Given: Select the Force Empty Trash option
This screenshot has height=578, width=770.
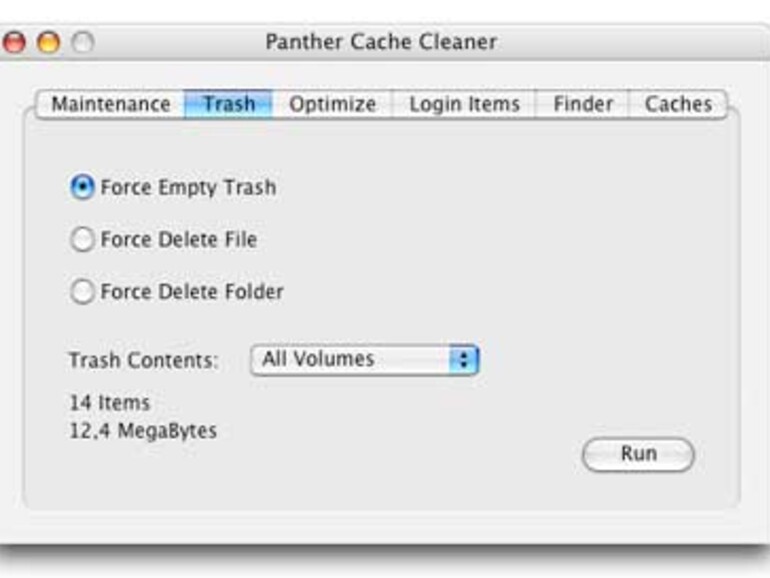Looking at the screenshot, I should click(x=84, y=187).
